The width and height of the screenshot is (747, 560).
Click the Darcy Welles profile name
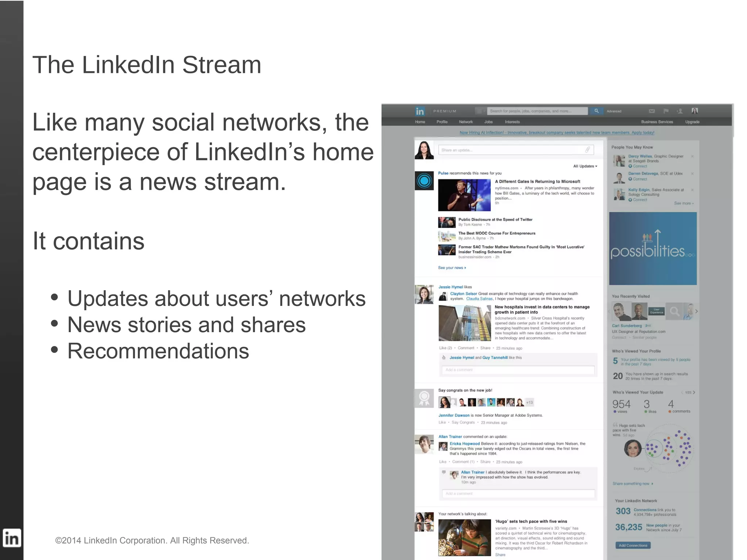640,156
